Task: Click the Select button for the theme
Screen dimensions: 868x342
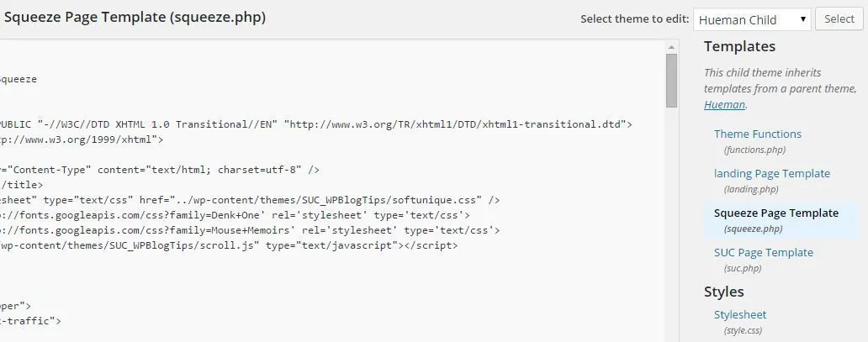Action: coord(839,19)
